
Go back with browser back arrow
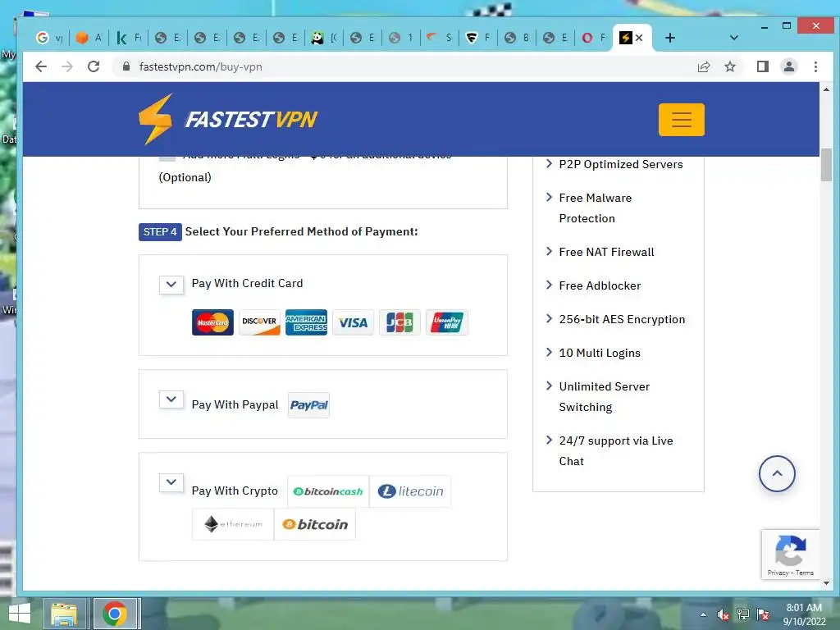pyautogui.click(x=41, y=66)
